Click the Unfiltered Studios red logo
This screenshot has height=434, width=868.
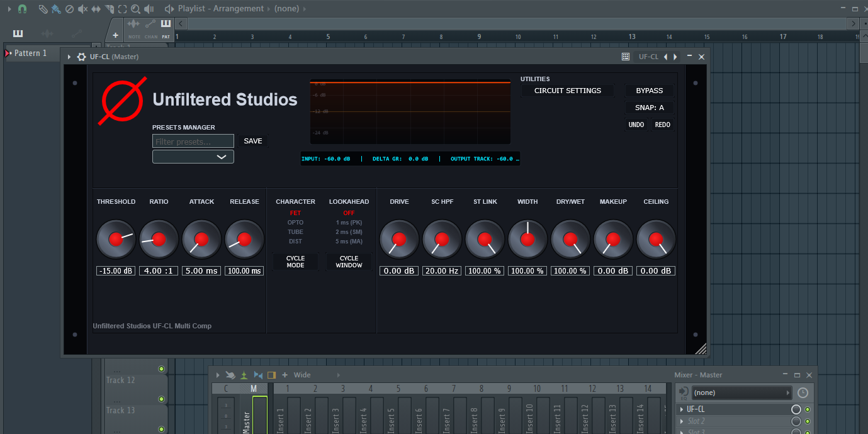[124, 101]
